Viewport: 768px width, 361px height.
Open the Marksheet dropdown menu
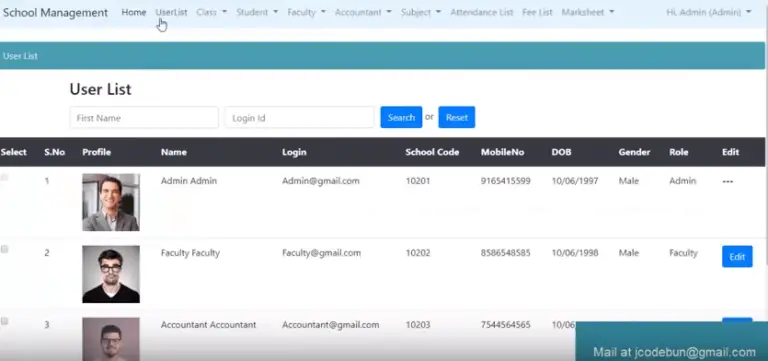587,12
